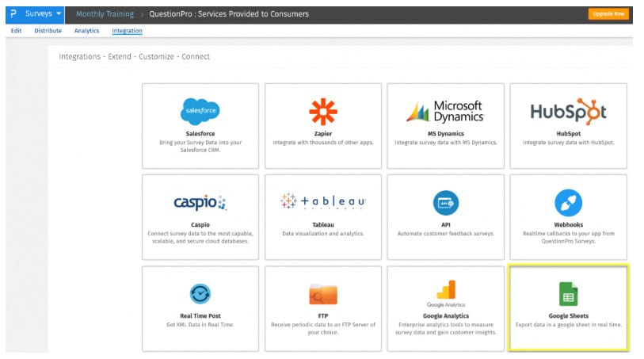Click the Upgrade Now button
The width and height of the screenshot is (644, 359).
608,13
